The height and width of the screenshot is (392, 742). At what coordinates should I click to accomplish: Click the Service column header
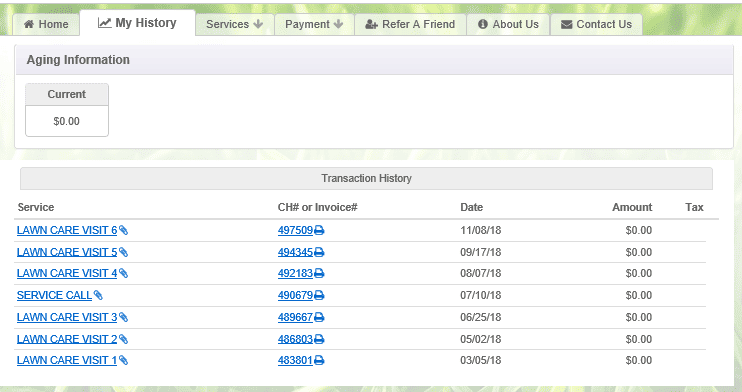36,207
